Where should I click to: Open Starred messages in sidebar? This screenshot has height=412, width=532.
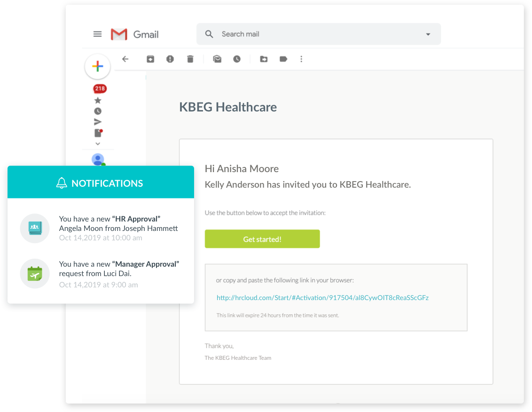coord(98,100)
